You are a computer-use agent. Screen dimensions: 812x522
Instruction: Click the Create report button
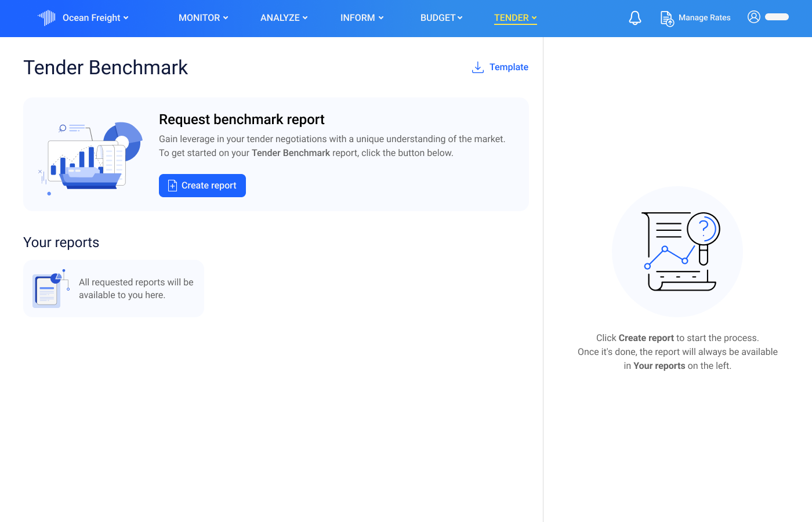coord(202,185)
